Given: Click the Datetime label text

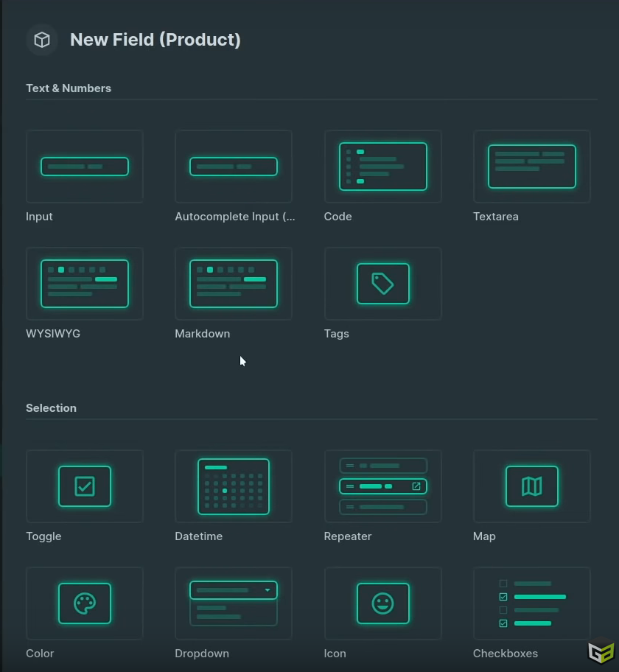Looking at the screenshot, I should (198, 536).
